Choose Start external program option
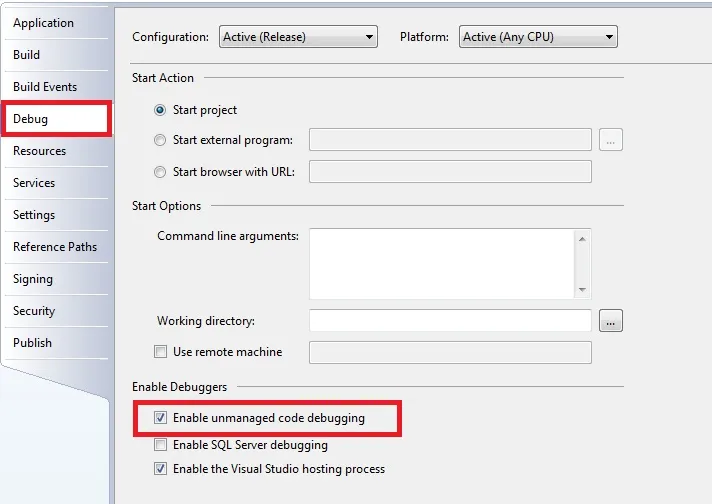This screenshot has height=504, width=712. coord(161,140)
